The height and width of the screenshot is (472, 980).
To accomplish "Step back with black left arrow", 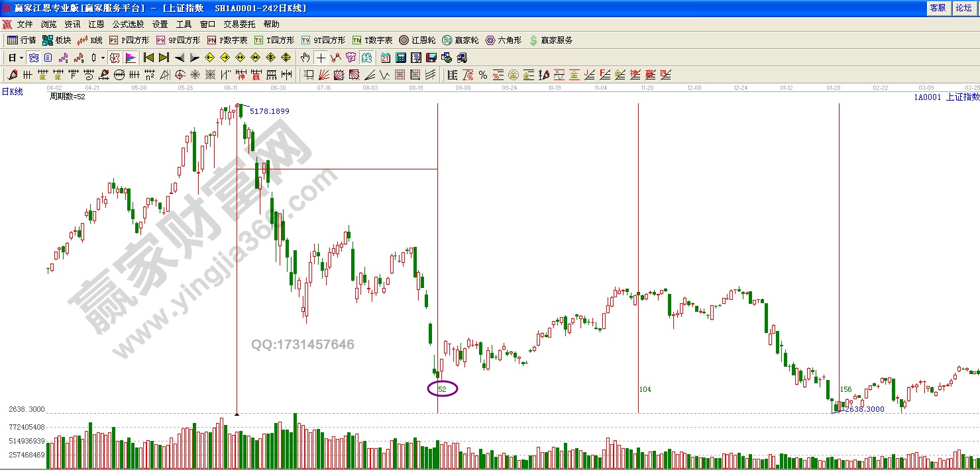I will tap(179, 58).
